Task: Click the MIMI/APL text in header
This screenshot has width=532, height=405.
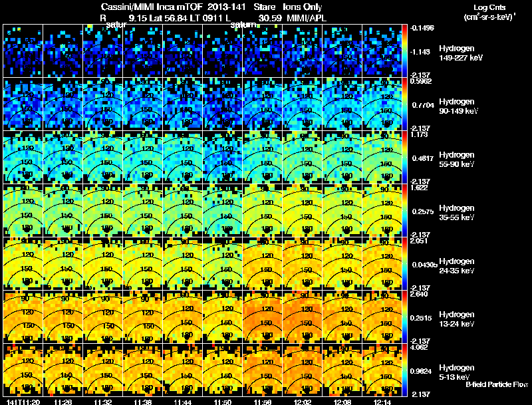Action: tap(307, 18)
